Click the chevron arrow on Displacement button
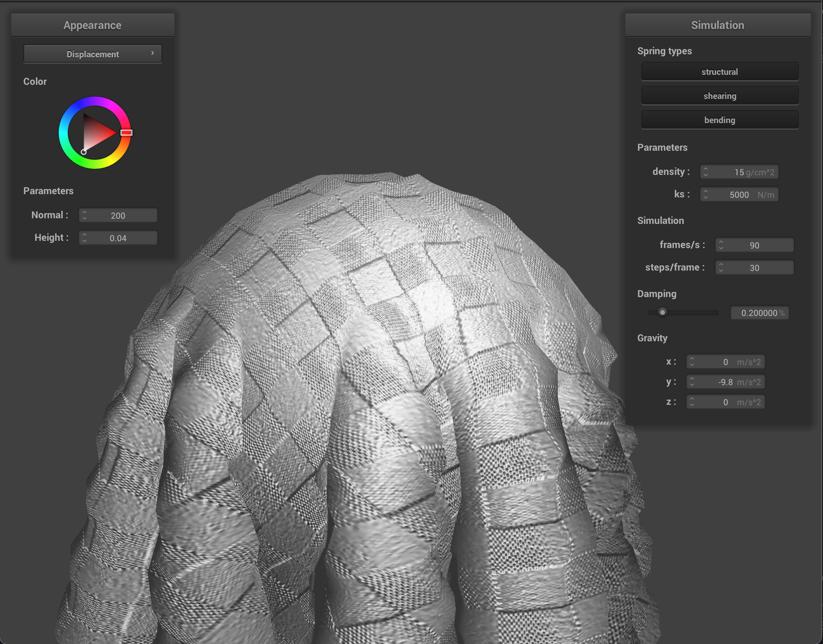The height and width of the screenshot is (644, 823). click(153, 53)
